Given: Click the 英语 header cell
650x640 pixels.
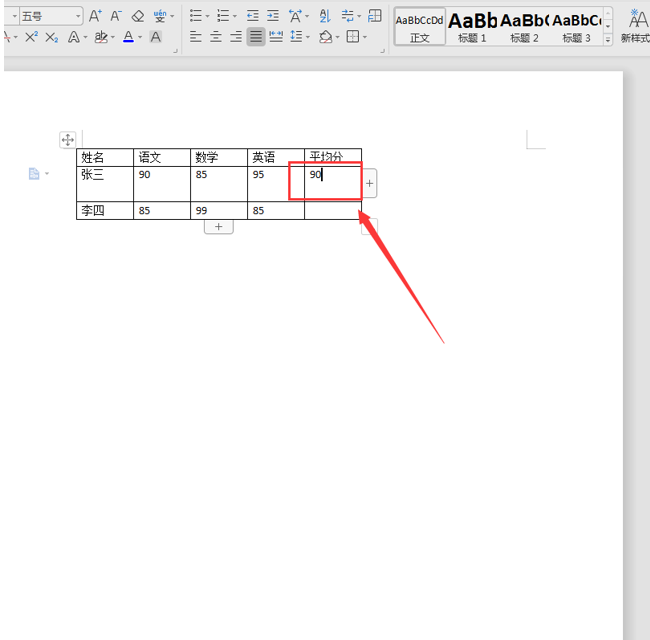Looking at the screenshot, I should 276,158.
